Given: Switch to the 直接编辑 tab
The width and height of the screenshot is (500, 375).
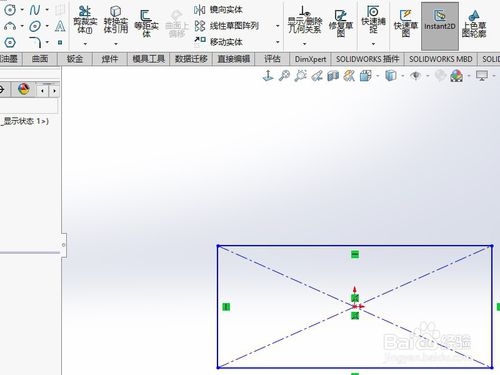Looking at the screenshot, I should pyautogui.click(x=234, y=59).
